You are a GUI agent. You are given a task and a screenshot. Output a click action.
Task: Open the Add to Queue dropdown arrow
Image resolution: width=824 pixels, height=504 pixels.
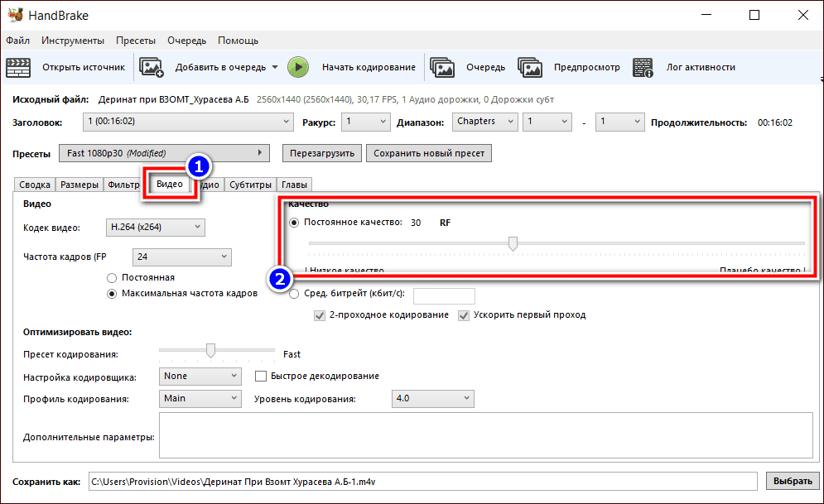click(x=274, y=67)
